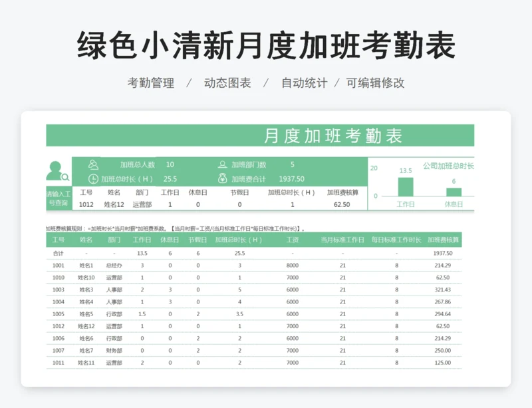This screenshot has width=532, height=408.
Task: Click the 月度加班考勤表 banner title
Action: [x=333, y=136]
